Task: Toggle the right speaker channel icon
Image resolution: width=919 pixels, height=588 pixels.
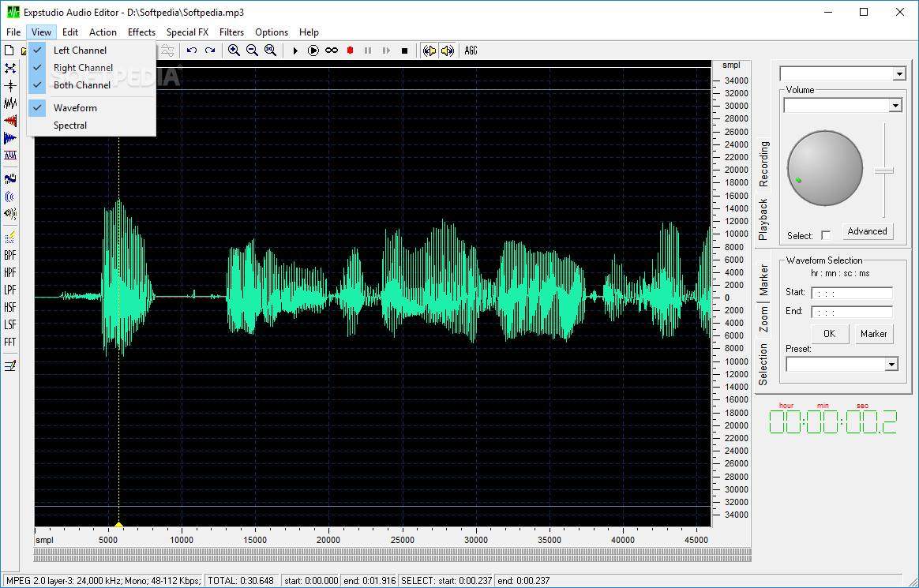Action: [x=447, y=51]
